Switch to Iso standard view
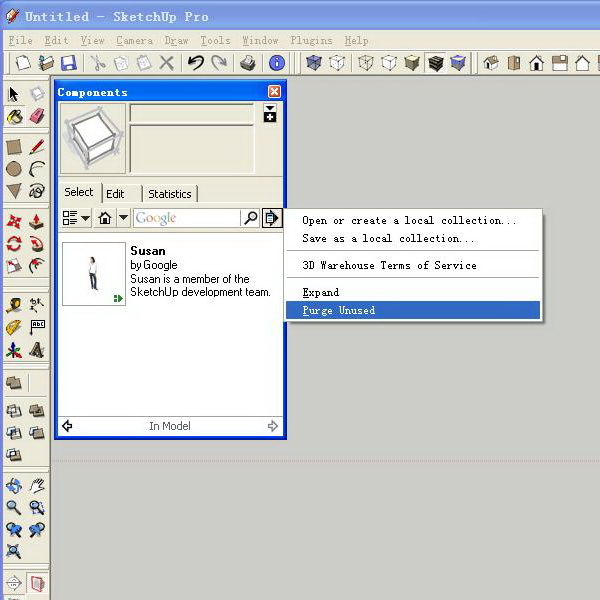 coord(491,63)
